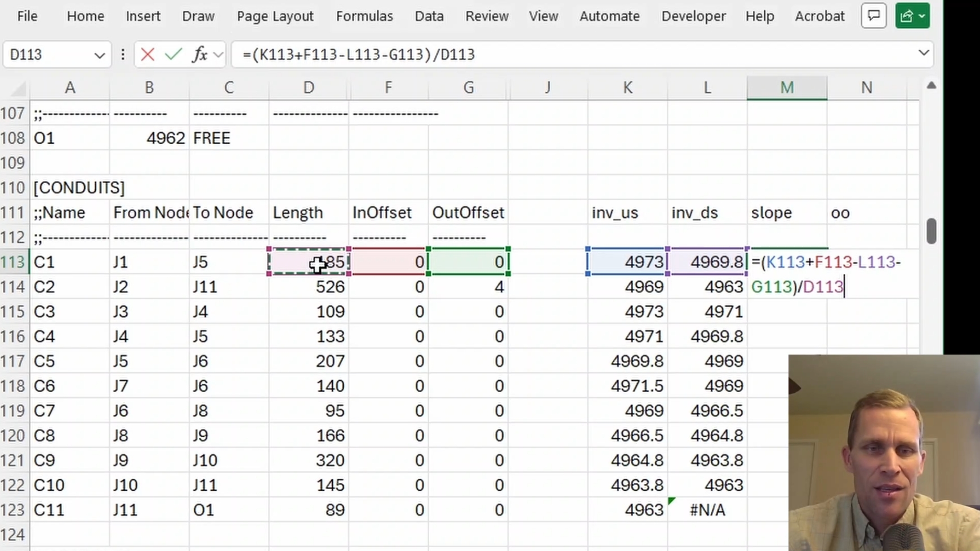Click inv_ds value 4966.5
The height and width of the screenshot is (551, 980).
point(707,411)
